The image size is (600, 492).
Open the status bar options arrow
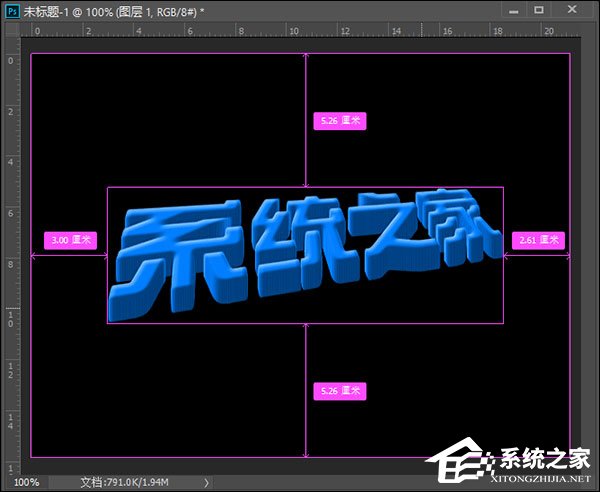[207, 482]
